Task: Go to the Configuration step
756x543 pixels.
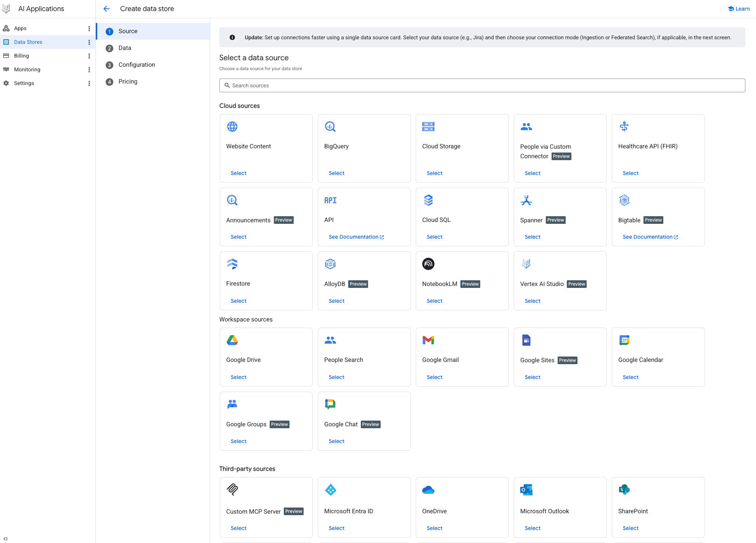Action: pyautogui.click(x=153, y=65)
